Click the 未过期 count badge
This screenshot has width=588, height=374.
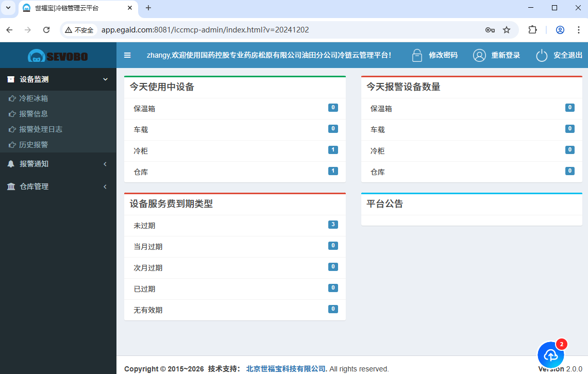point(333,225)
